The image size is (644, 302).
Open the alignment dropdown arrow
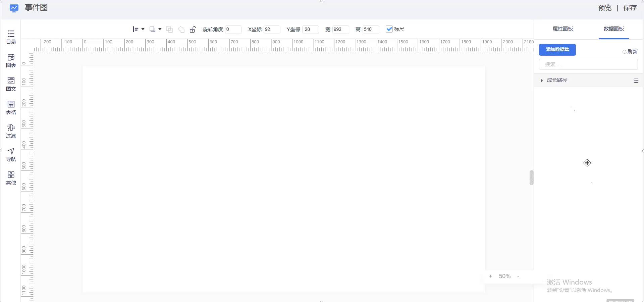pos(143,29)
